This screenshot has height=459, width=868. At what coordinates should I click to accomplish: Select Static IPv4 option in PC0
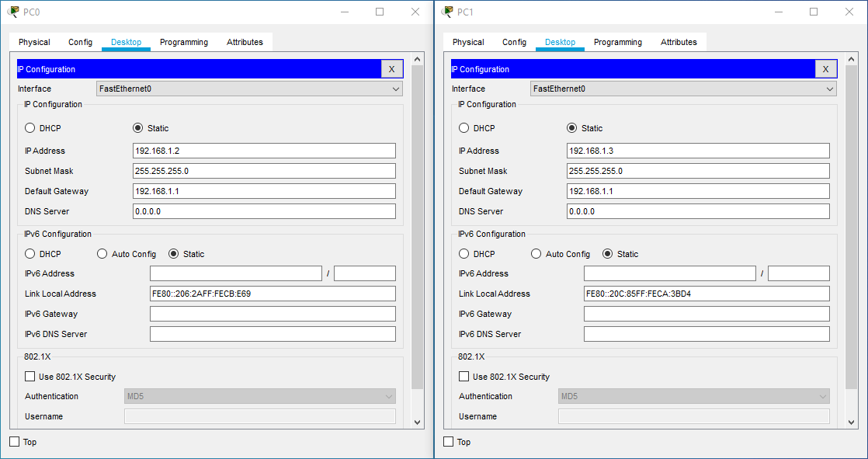(x=138, y=128)
